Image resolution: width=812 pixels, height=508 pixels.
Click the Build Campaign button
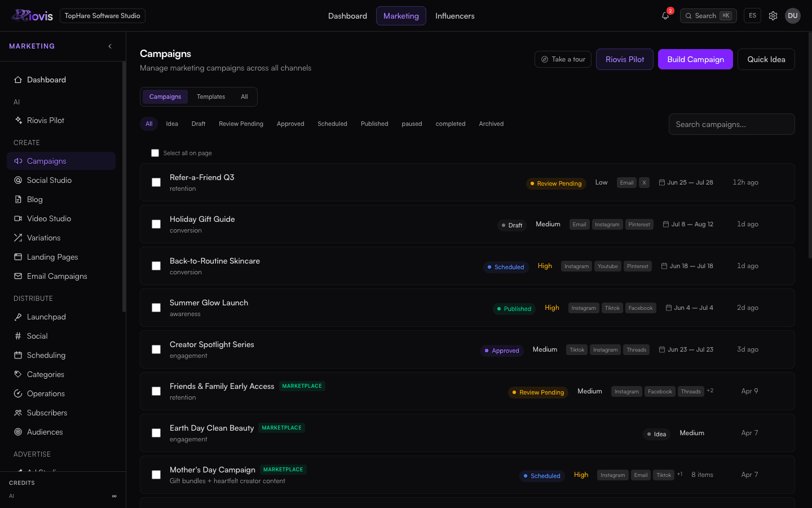[695, 59]
